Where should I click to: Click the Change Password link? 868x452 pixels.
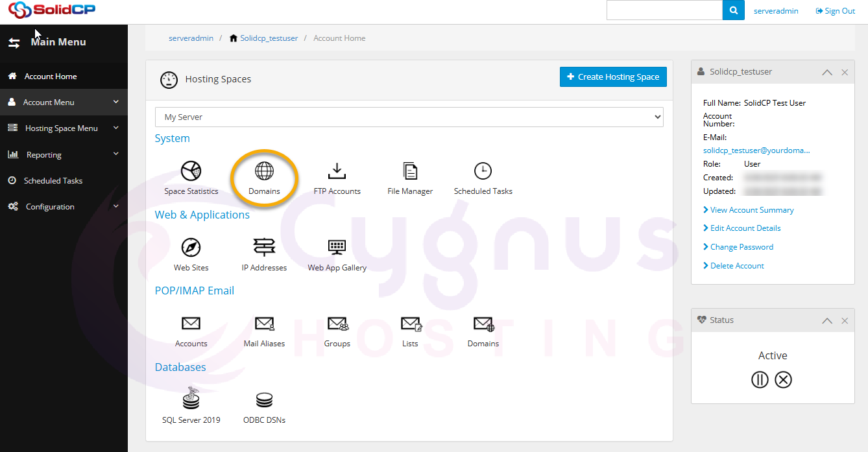pyautogui.click(x=741, y=247)
